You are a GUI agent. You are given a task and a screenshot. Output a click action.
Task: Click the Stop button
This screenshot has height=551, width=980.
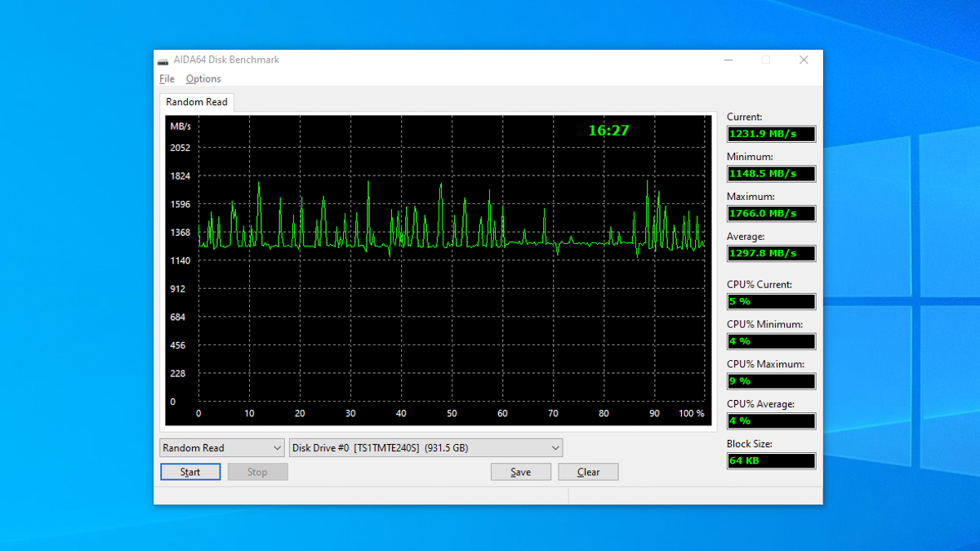click(257, 472)
